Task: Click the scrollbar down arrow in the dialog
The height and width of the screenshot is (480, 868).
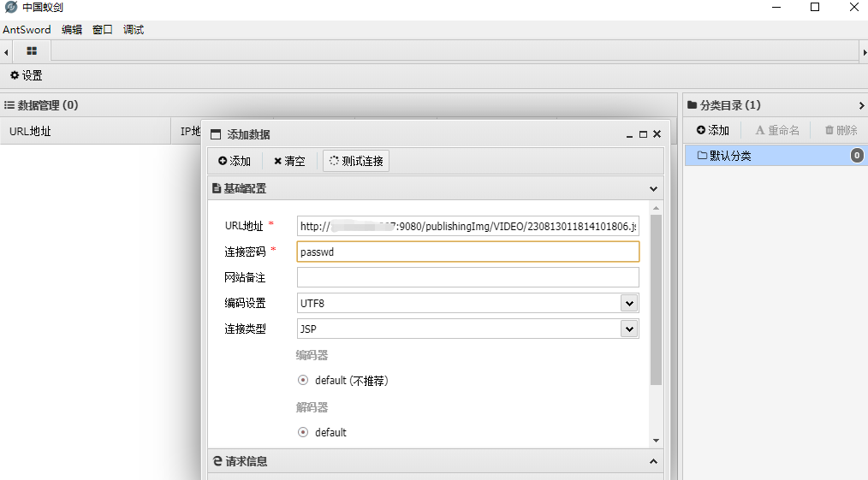Action: click(656, 441)
